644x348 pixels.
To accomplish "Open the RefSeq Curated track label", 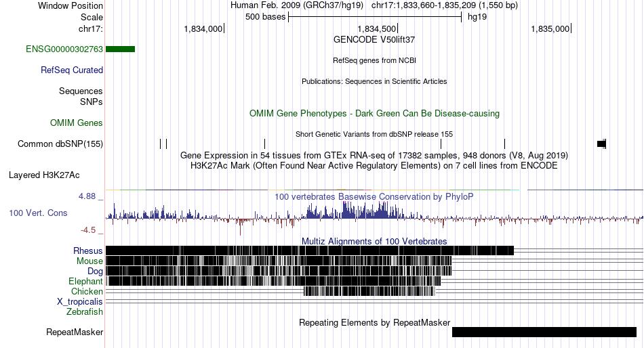I will [72, 70].
